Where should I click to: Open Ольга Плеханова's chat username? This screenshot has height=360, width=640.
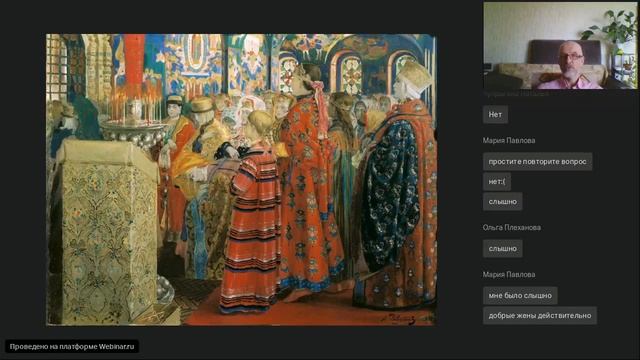pos(511,228)
